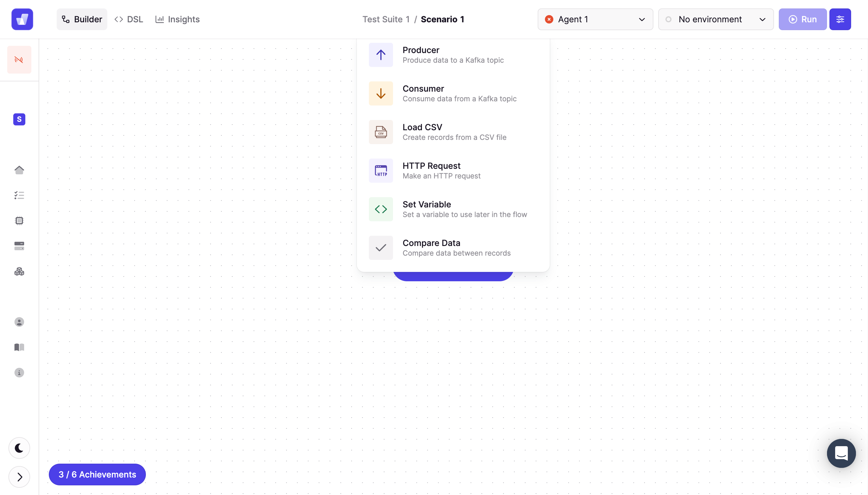Open the Agent 1 dropdown
Viewport: 868px width, 495px height.
595,19
